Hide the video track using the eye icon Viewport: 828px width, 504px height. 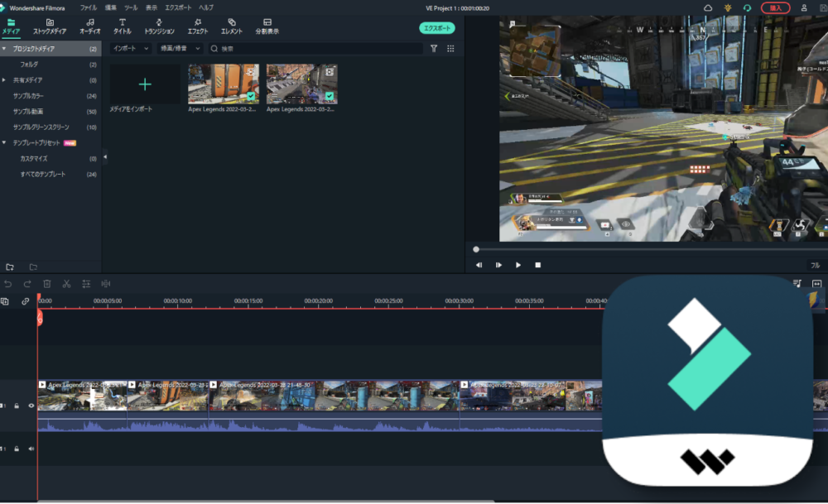point(31,406)
